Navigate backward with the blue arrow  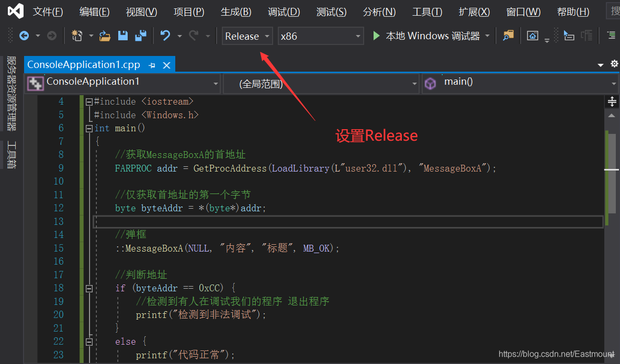click(24, 36)
